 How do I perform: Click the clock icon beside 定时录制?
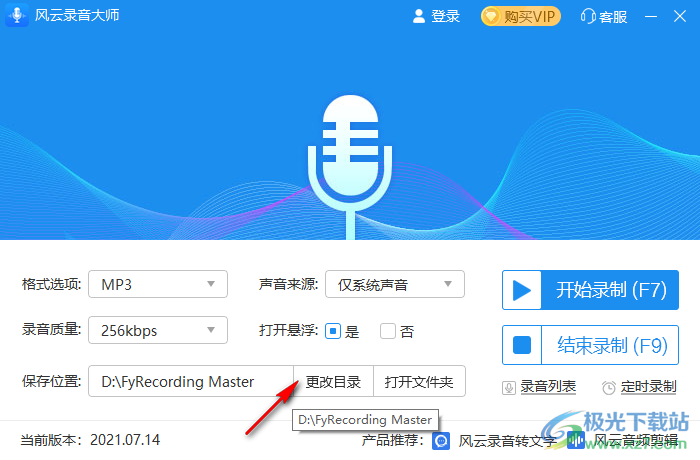pyautogui.click(x=609, y=388)
